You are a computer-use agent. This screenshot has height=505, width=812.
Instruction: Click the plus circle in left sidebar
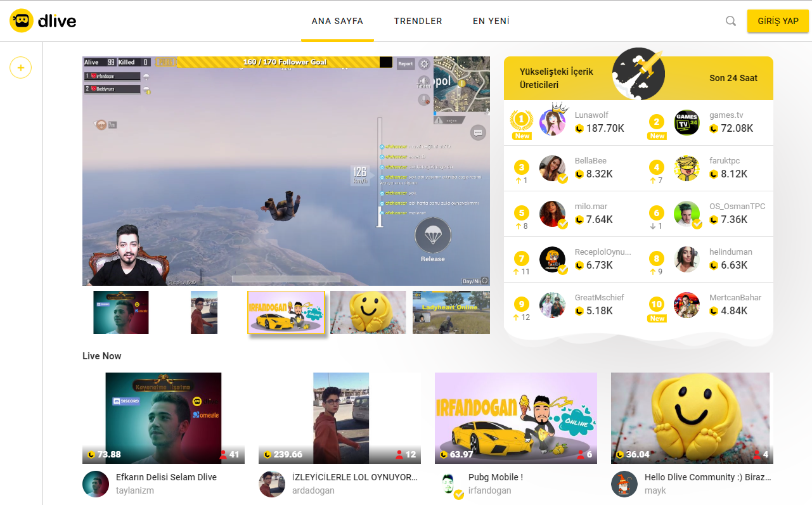point(20,67)
